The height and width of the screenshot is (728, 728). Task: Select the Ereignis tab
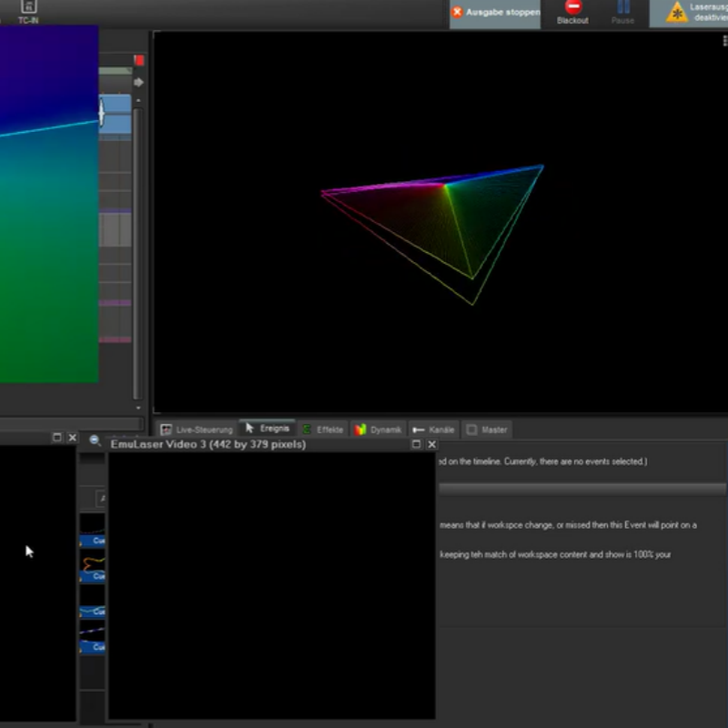(268, 429)
